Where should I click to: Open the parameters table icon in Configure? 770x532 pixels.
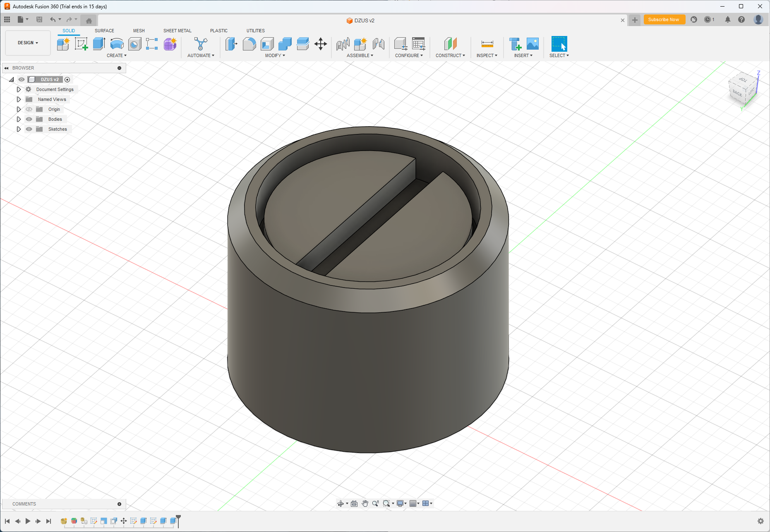(x=418, y=44)
